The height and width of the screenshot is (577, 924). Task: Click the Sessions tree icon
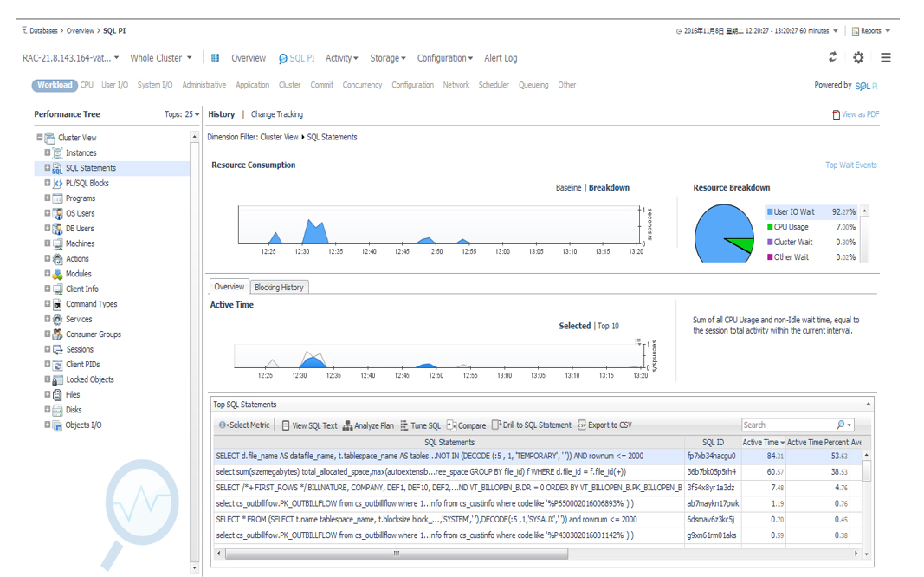[x=57, y=349]
